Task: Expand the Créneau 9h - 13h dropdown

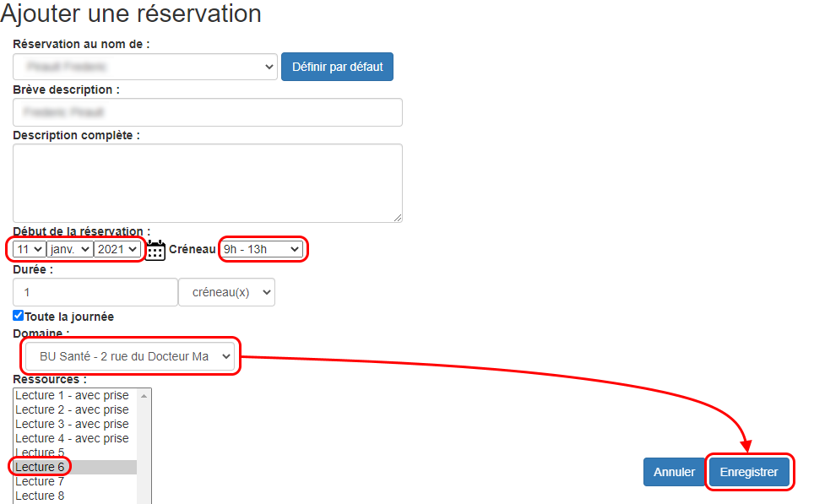Action: (261, 249)
